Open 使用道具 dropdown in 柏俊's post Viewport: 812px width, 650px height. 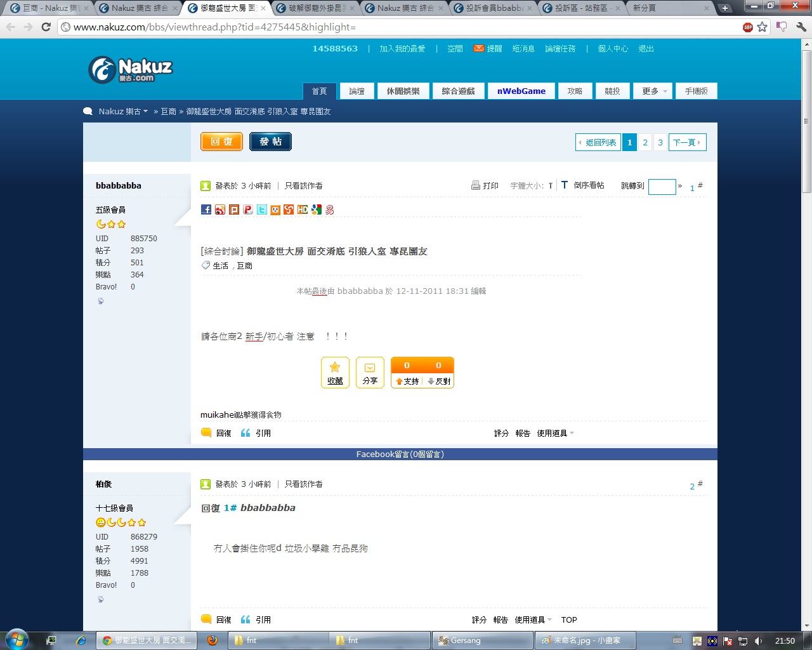(534, 620)
